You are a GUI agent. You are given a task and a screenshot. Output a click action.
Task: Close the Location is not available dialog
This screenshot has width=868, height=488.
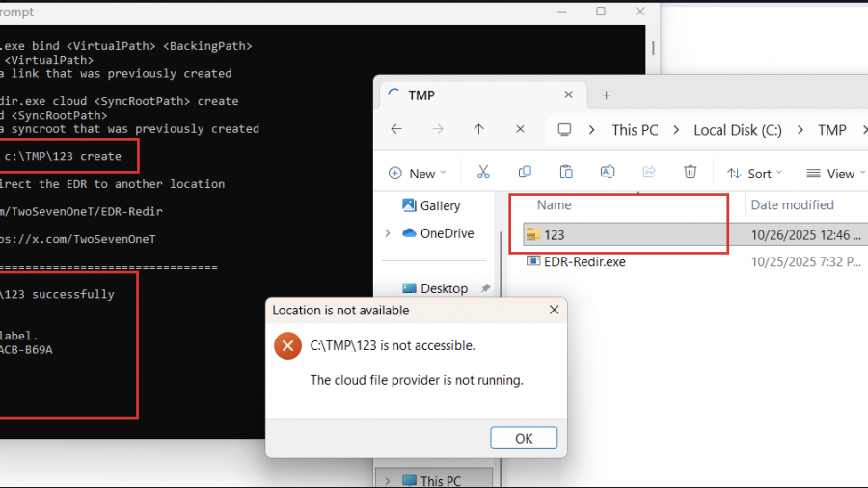coord(554,311)
